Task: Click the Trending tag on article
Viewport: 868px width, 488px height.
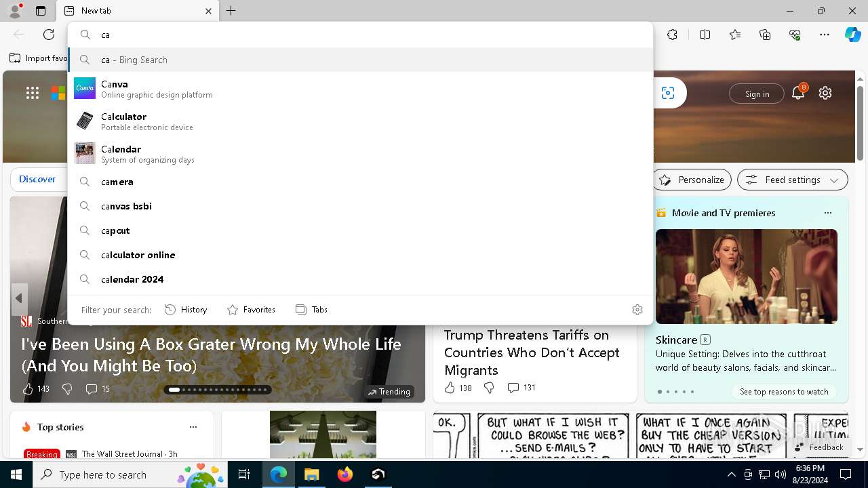Action: coord(389,392)
